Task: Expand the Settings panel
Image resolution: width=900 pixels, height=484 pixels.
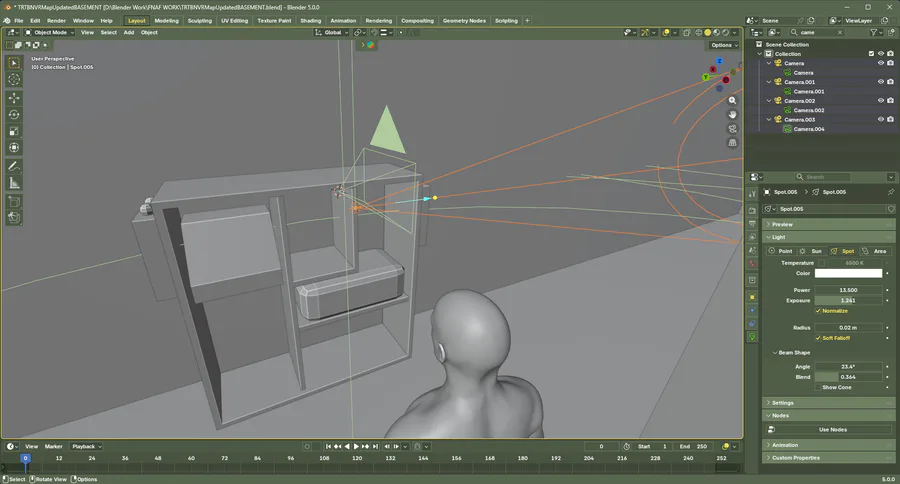Action: [x=828, y=403]
